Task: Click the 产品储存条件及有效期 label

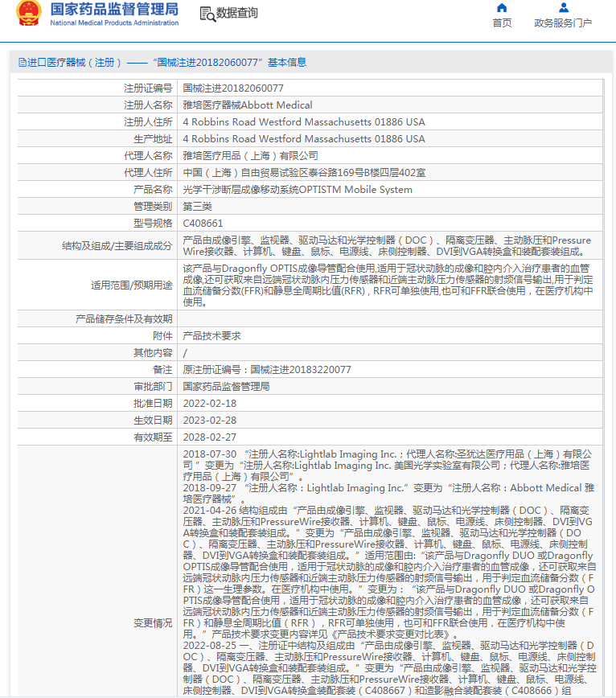Action: click(x=124, y=319)
